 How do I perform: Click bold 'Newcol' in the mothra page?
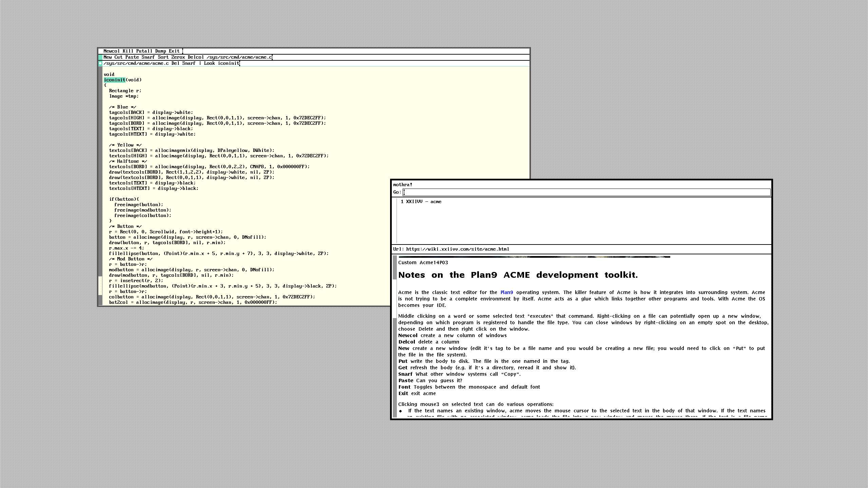click(x=408, y=336)
